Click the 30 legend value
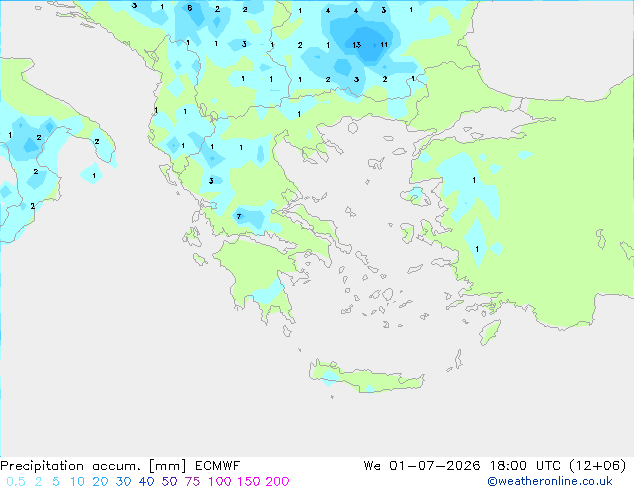The width and height of the screenshot is (634, 490). [123, 482]
